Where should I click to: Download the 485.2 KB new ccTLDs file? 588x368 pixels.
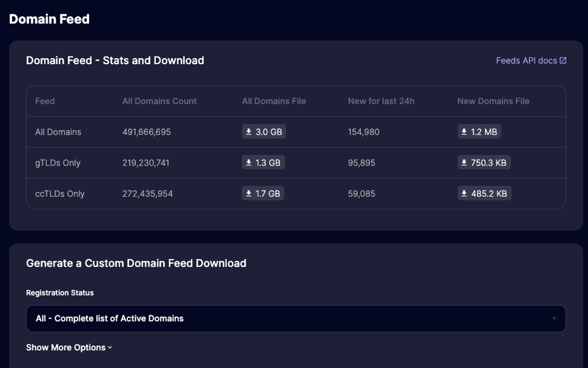pos(484,193)
